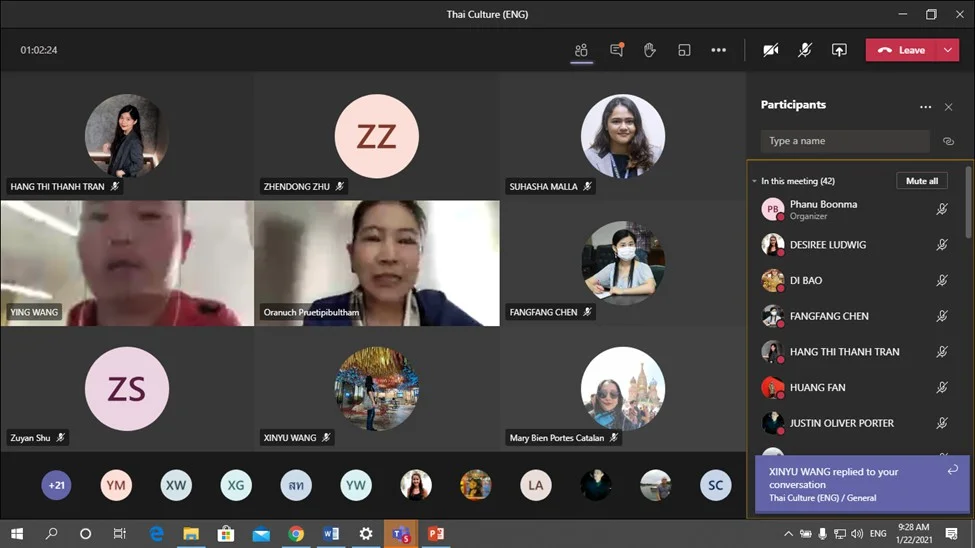Unmute your microphone in the toolbar
Image resolution: width=975 pixels, height=548 pixels.
(805, 50)
